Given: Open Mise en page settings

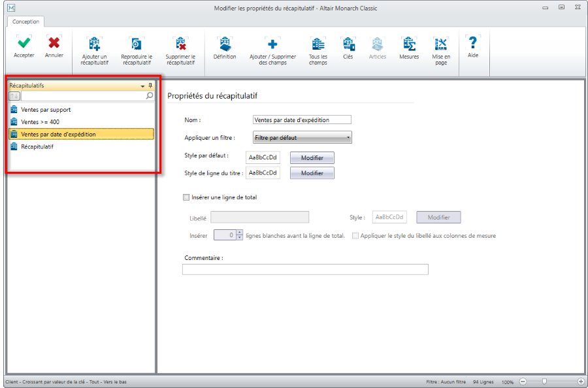Looking at the screenshot, I should click(x=441, y=44).
